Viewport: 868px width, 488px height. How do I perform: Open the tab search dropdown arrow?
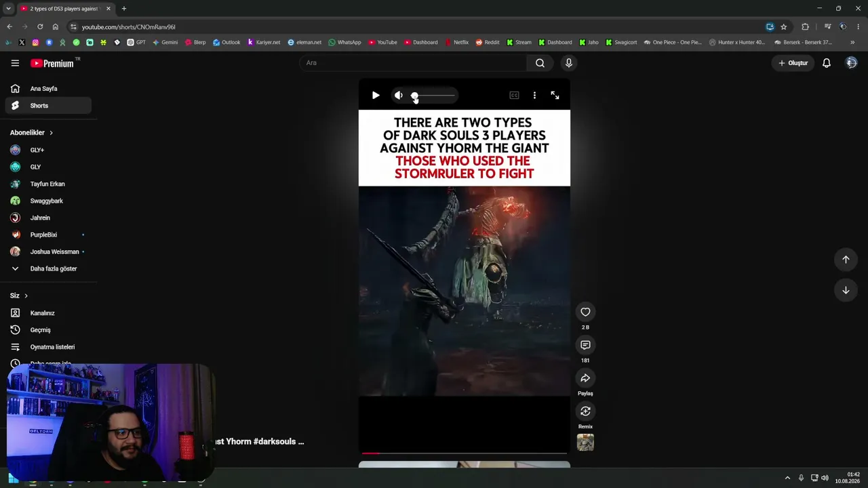[8, 9]
